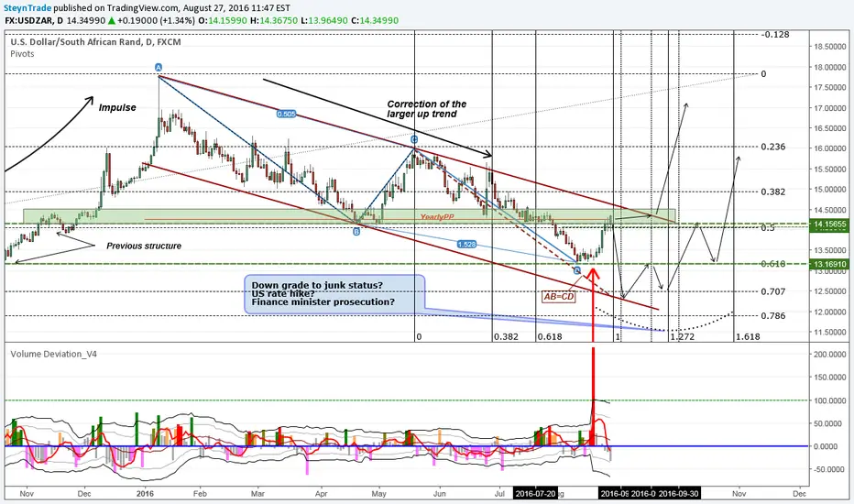
Task: Click the 16.00000 price axis value
Action: pyautogui.click(x=830, y=148)
